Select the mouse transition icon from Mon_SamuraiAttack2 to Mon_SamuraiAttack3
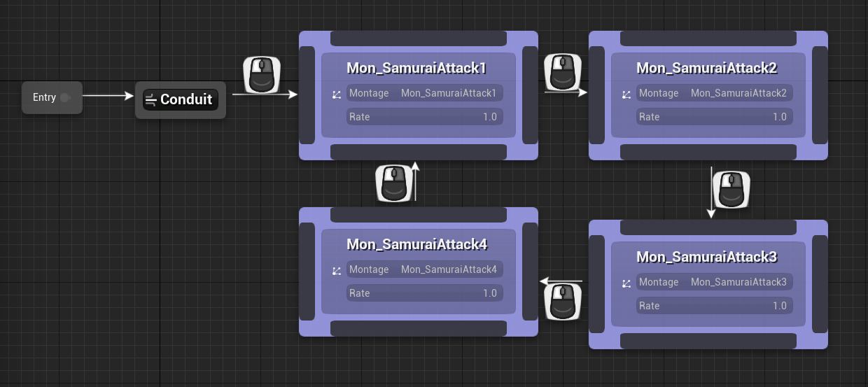Image resolution: width=868 pixels, height=387 pixels. 731,189
